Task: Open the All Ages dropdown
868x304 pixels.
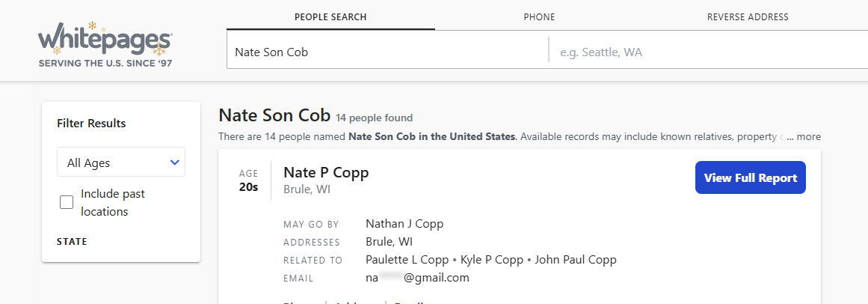Action: point(121,162)
